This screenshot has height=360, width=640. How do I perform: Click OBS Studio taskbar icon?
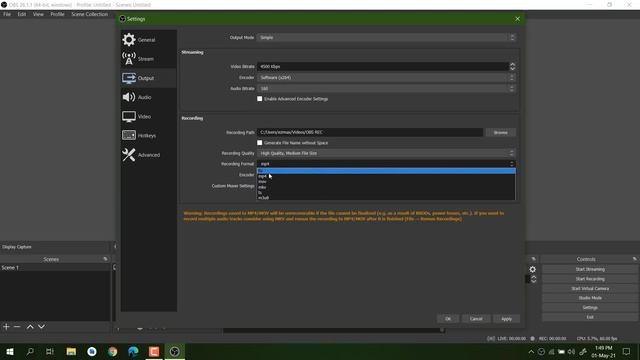174,351
